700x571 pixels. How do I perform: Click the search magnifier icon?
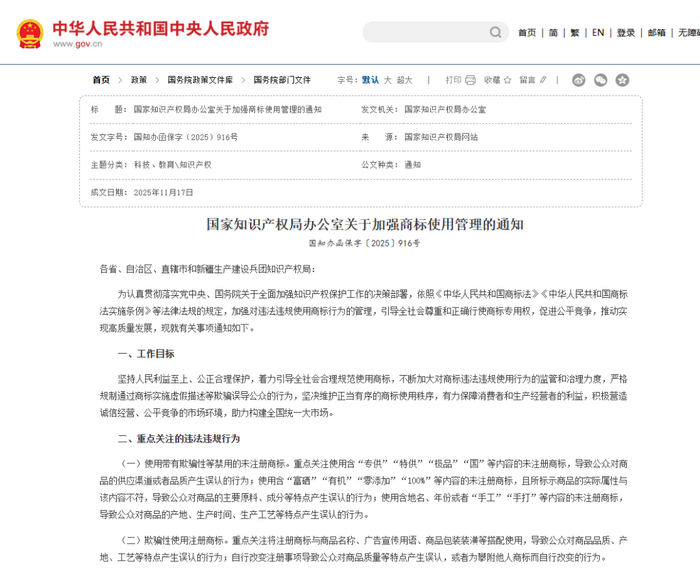pos(496,32)
